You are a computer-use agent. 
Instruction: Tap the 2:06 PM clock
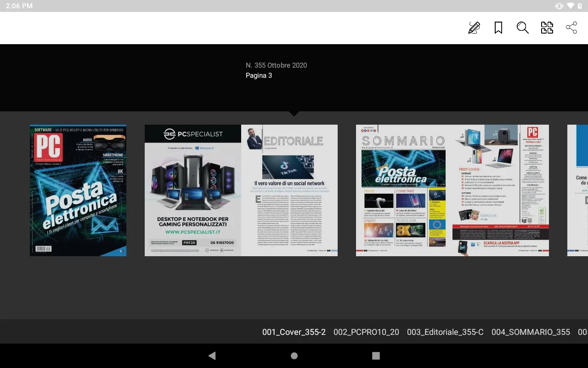click(x=19, y=6)
